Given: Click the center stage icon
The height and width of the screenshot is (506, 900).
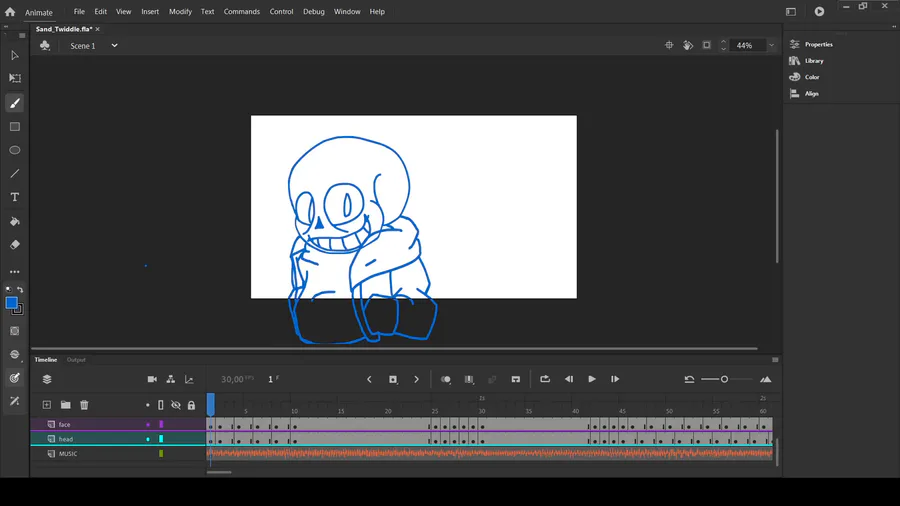Looking at the screenshot, I should [x=669, y=45].
